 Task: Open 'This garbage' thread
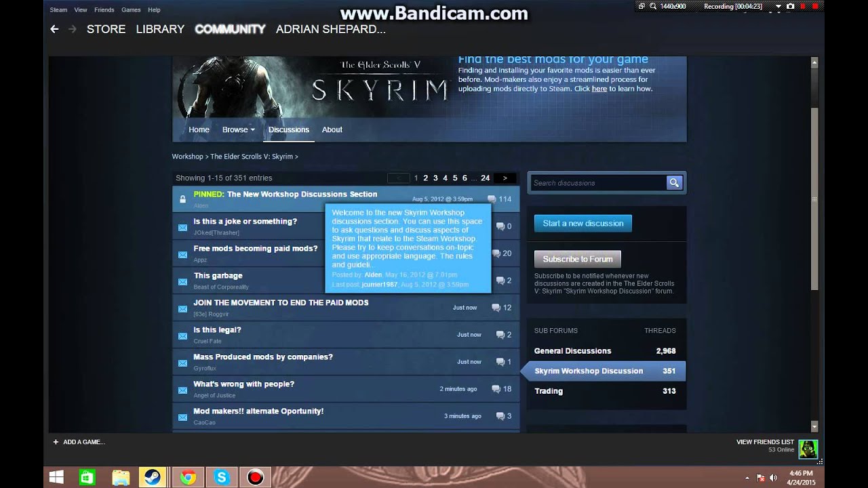218,276
